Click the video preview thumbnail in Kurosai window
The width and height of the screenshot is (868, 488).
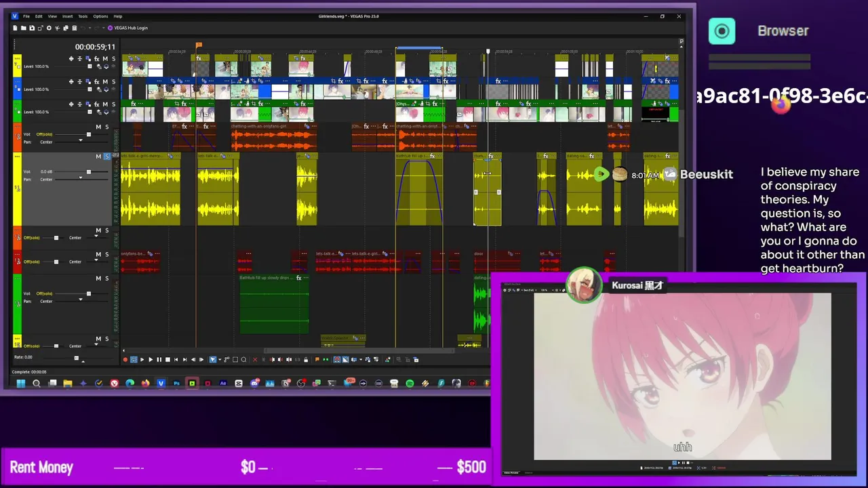tap(682, 376)
